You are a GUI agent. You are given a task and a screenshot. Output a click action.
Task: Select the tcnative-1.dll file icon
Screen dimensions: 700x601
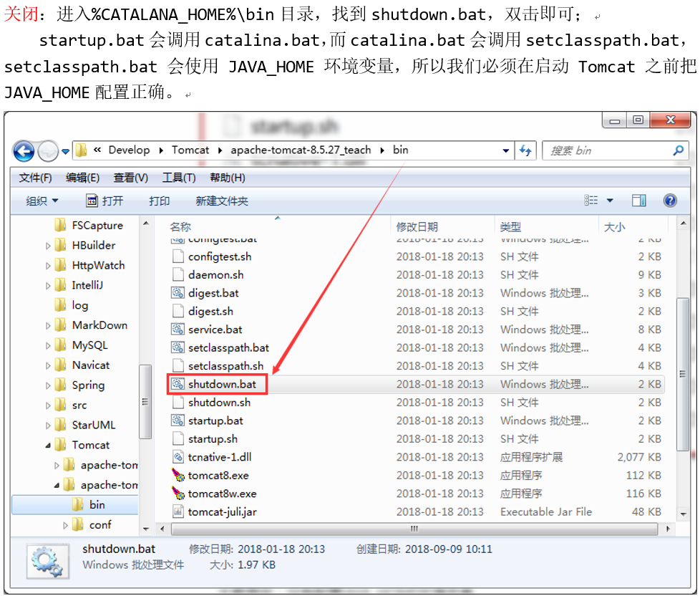[178, 457]
